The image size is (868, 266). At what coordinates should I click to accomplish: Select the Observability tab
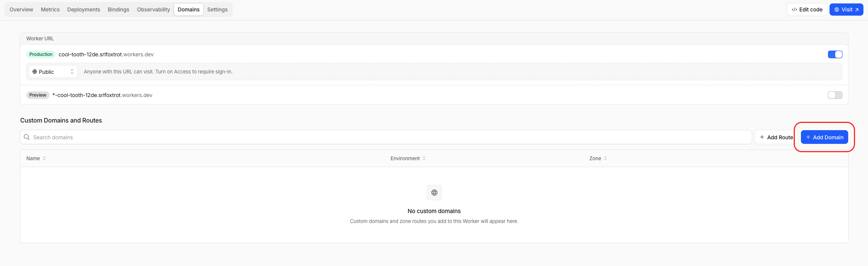click(x=154, y=10)
